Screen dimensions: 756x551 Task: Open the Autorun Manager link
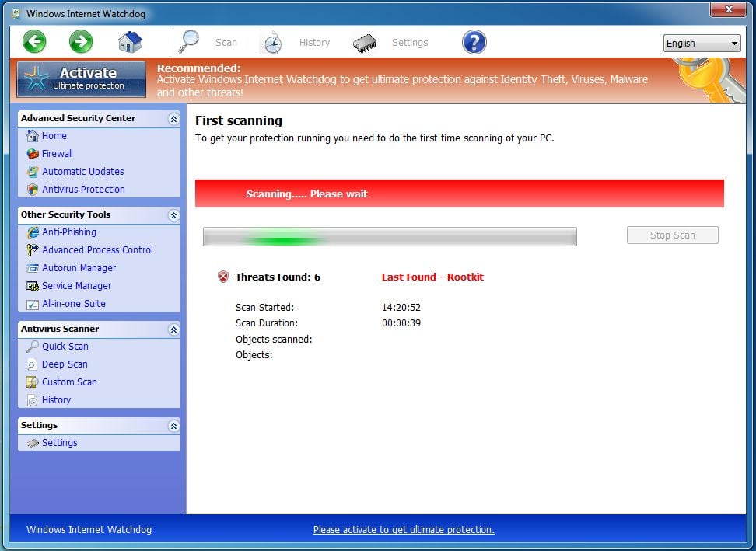(x=79, y=268)
